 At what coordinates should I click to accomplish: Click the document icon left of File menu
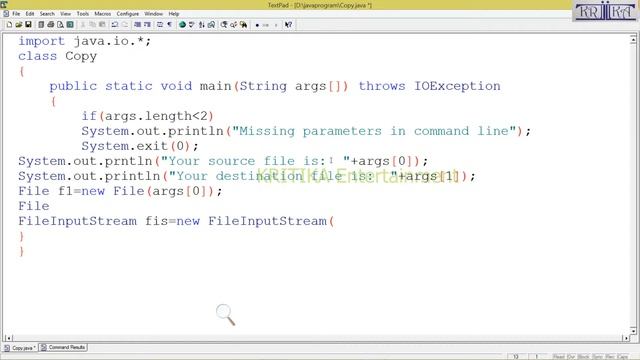6,14
